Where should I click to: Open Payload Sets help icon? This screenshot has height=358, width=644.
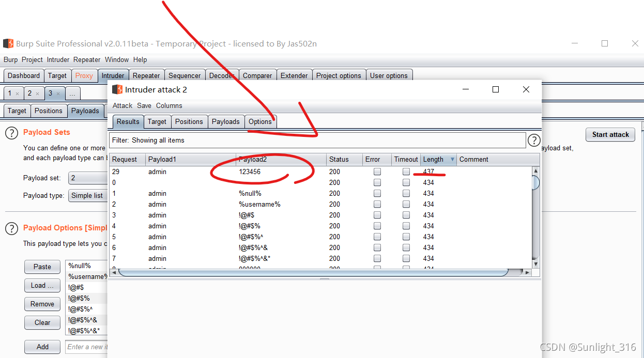(x=11, y=133)
